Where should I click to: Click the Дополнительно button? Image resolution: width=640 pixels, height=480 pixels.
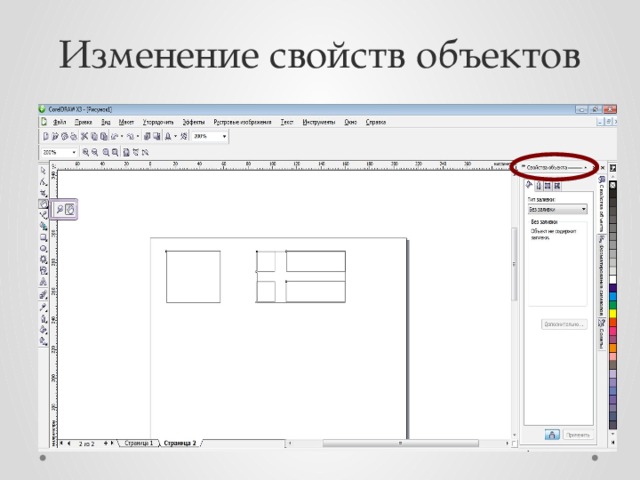tap(564, 324)
